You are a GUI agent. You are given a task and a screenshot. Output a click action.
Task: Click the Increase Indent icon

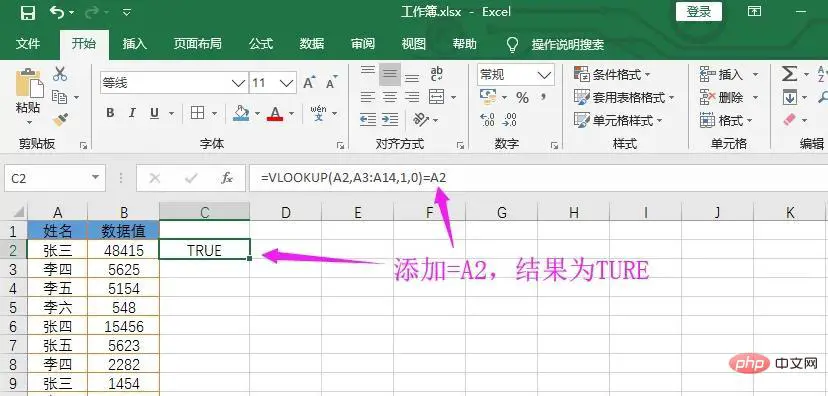pos(390,120)
